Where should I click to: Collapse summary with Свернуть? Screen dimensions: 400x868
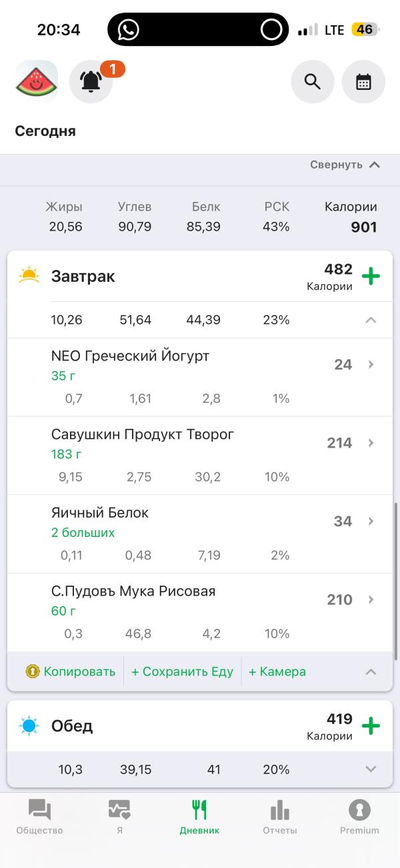point(345,165)
